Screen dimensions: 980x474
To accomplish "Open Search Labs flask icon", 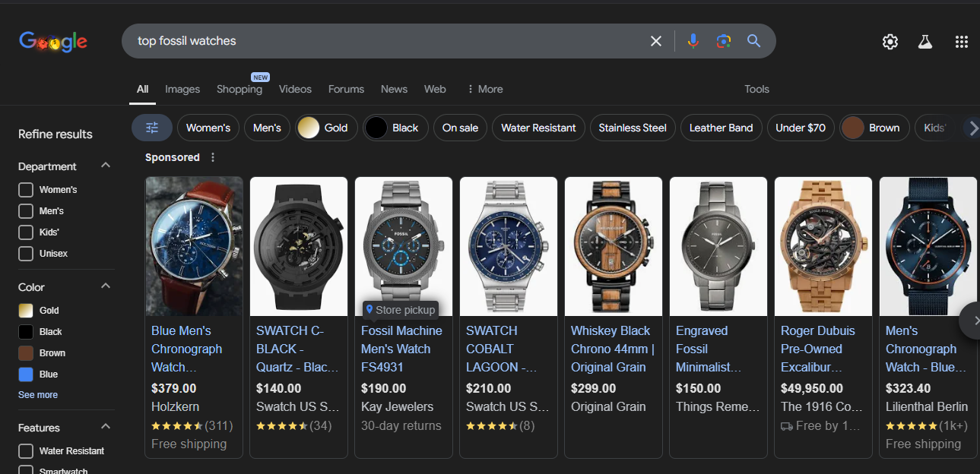I will (x=925, y=42).
